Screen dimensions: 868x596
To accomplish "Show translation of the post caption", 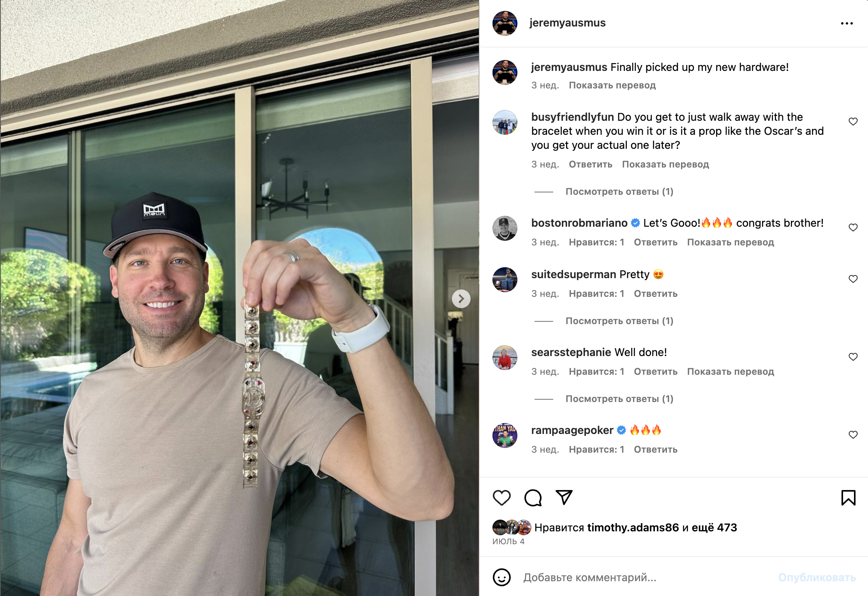I will 612,85.
